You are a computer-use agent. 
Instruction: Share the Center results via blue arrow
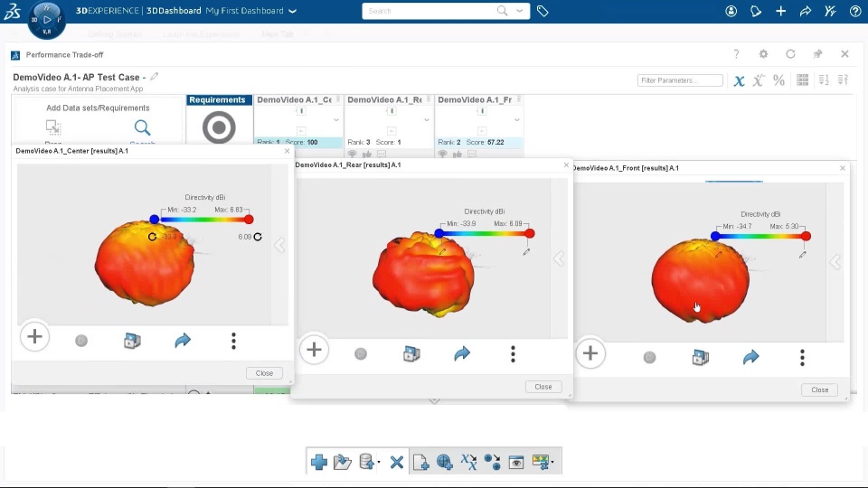pos(183,341)
